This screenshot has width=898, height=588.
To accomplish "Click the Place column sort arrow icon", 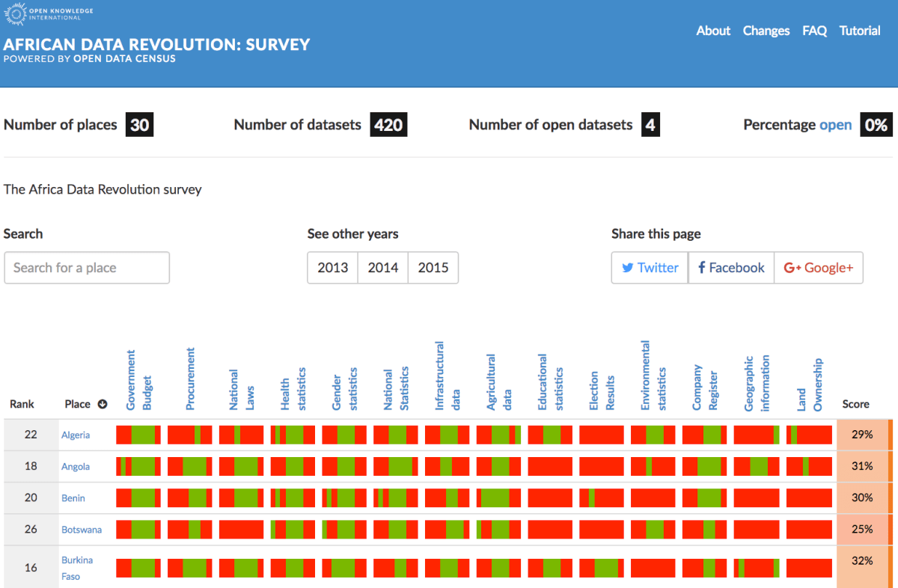I will tap(103, 404).
